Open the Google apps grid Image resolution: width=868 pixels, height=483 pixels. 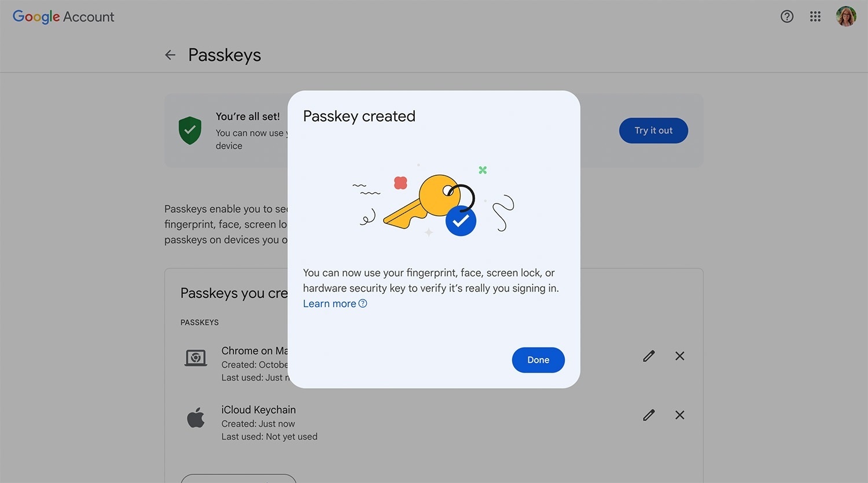(x=815, y=16)
